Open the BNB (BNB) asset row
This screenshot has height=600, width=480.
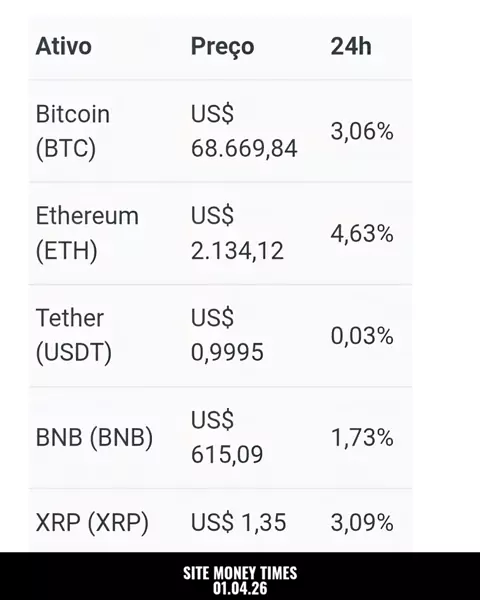tap(220, 437)
